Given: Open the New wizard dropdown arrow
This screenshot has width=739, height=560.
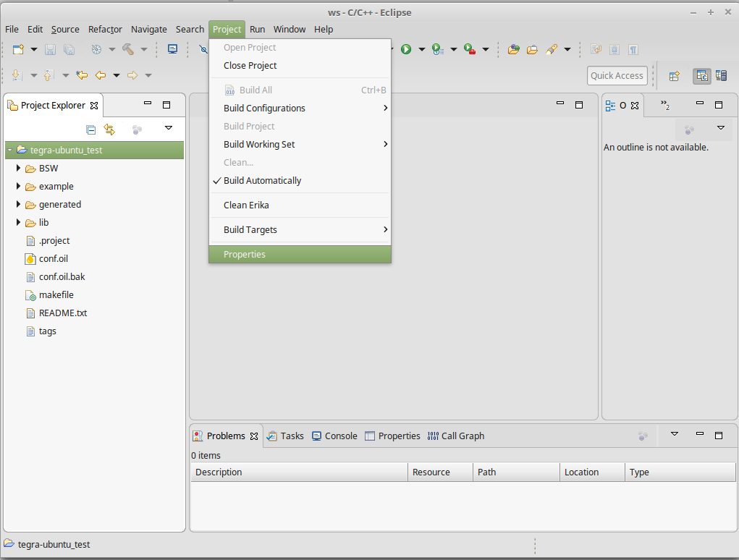Looking at the screenshot, I should pyautogui.click(x=34, y=49).
